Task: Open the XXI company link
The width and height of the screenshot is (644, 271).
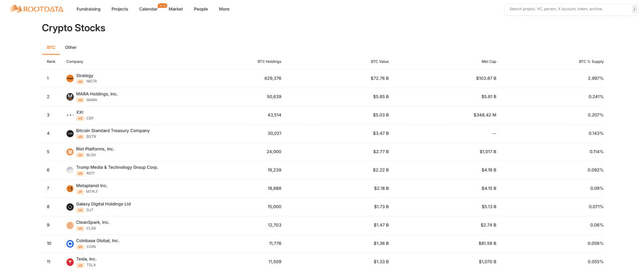Action: [x=79, y=112]
